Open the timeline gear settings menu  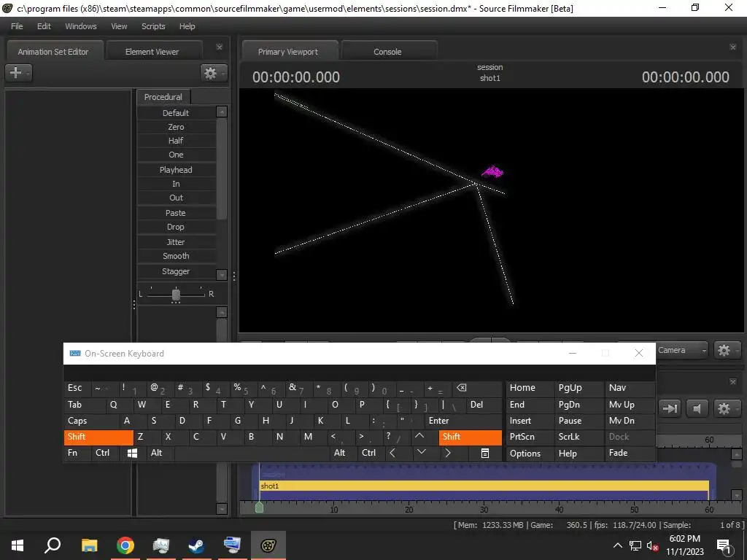[726, 408]
